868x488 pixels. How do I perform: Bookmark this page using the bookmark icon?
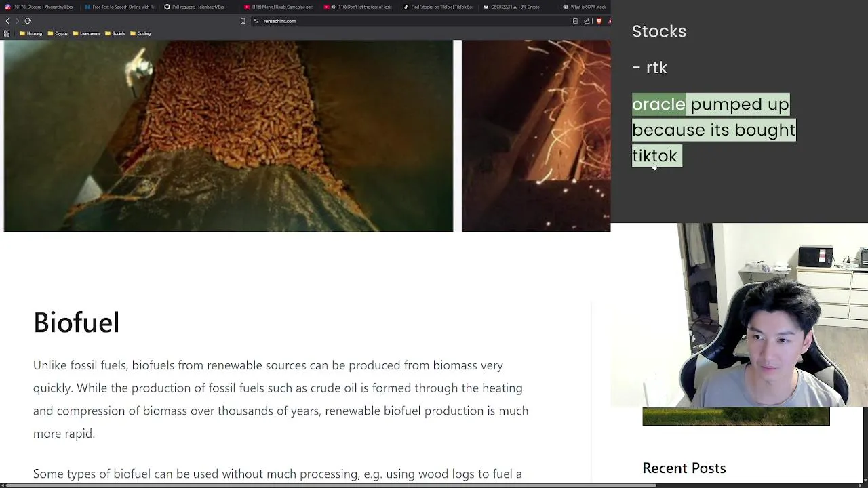click(x=243, y=21)
